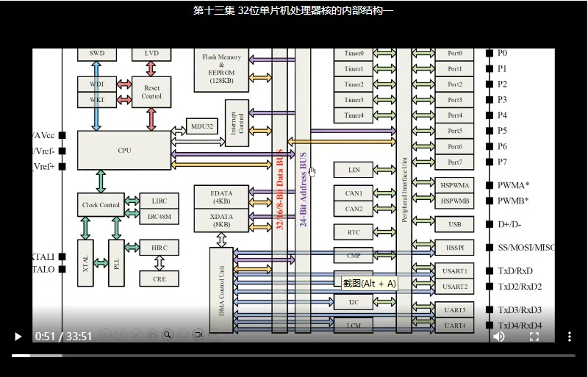Click the USB block

click(x=454, y=224)
